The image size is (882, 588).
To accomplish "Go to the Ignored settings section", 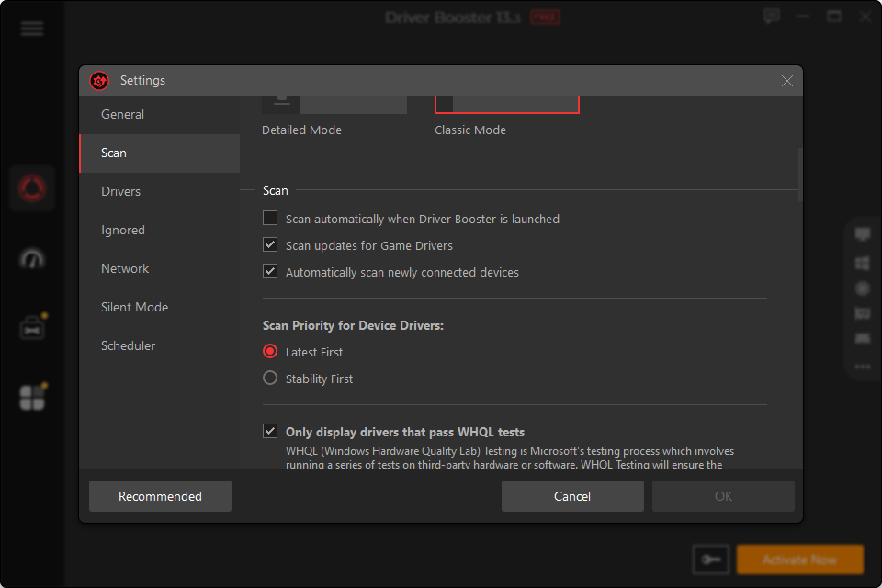I will pyautogui.click(x=160, y=230).
